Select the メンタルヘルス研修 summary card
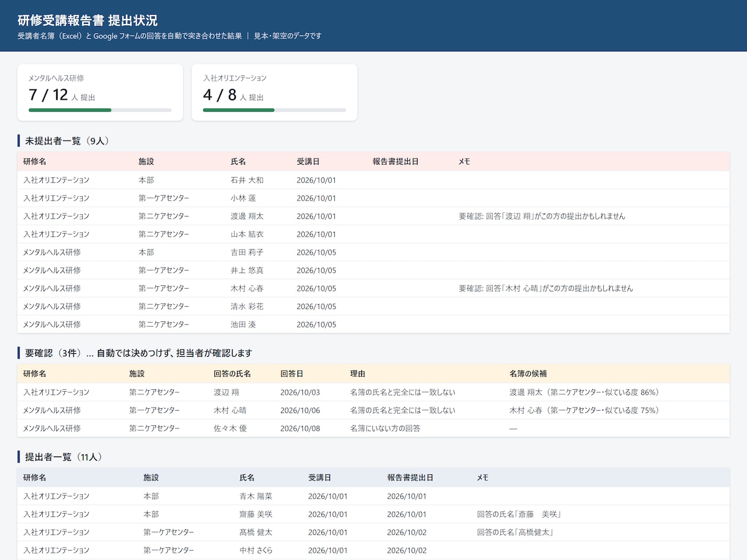 [x=100, y=92]
